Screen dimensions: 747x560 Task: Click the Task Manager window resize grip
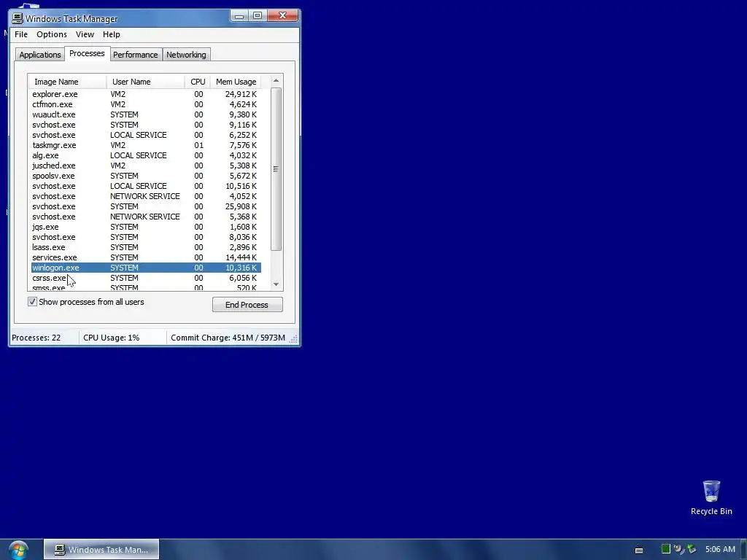click(293, 339)
